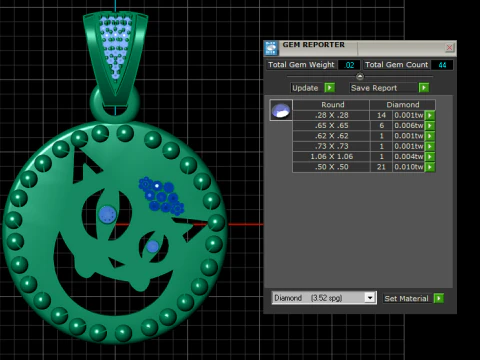Screen dimensions: 480x360
Task: Click the Gem Reporter title bar icon
Action: 271,48
